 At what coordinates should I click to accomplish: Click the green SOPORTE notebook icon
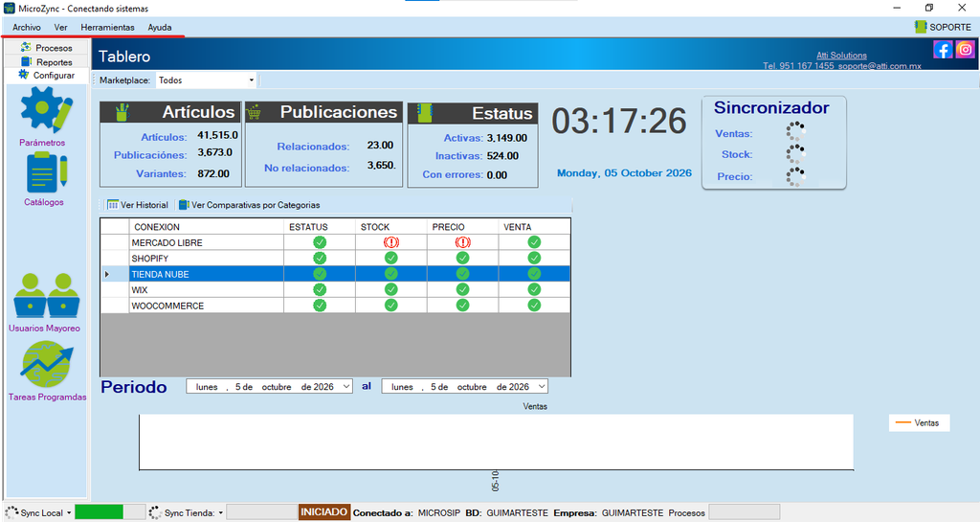pyautogui.click(x=921, y=27)
